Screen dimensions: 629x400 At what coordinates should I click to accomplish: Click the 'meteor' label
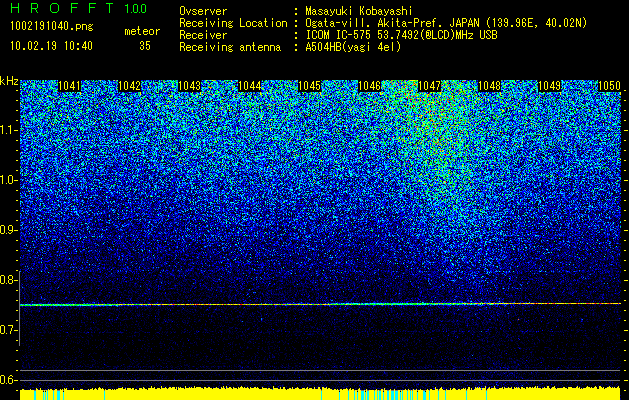pyautogui.click(x=142, y=31)
